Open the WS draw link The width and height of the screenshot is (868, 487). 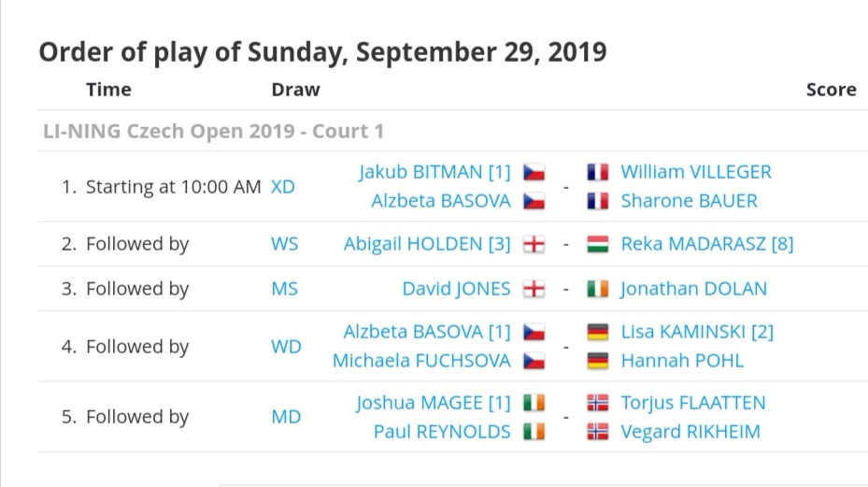tap(285, 244)
